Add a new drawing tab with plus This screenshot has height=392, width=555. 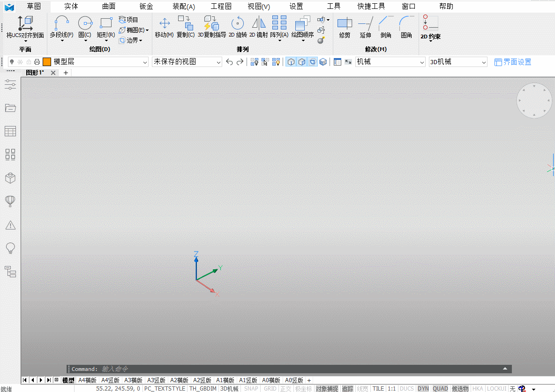point(66,73)
